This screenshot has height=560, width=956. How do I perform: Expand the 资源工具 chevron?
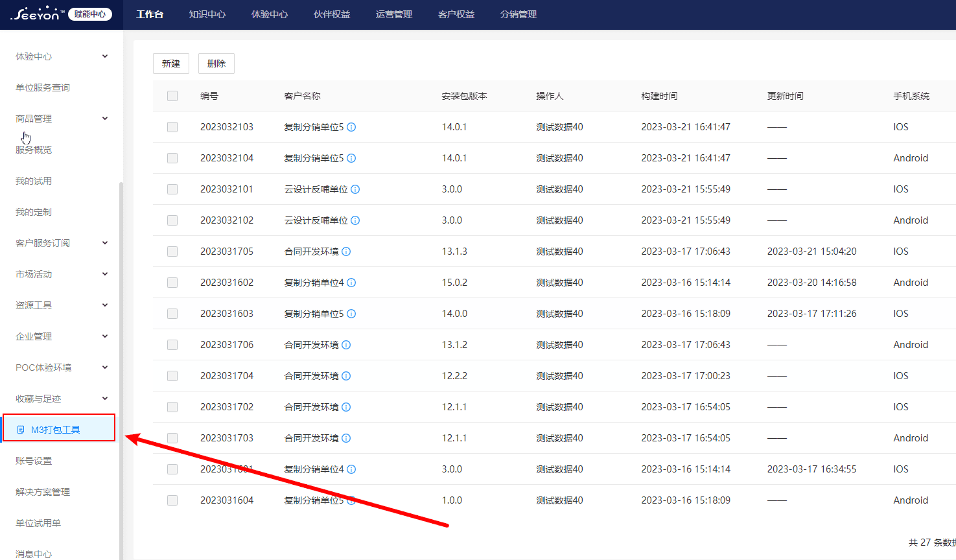point(105,305)
